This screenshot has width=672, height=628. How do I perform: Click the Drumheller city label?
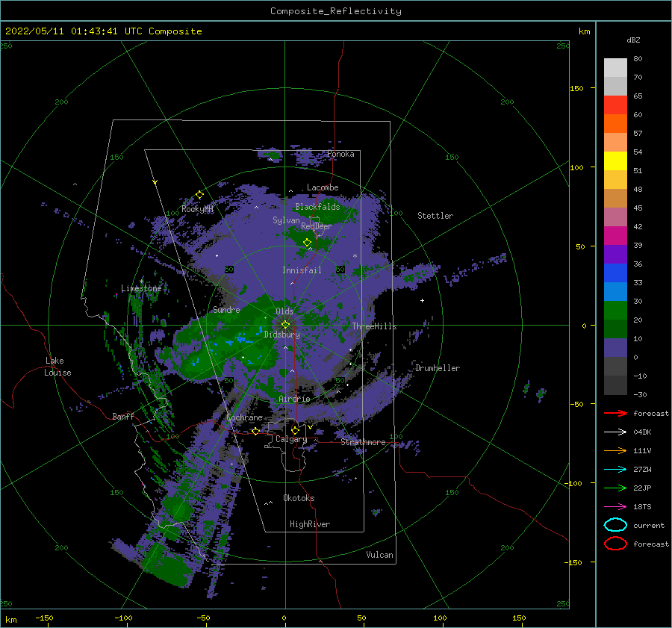point(438,368)
